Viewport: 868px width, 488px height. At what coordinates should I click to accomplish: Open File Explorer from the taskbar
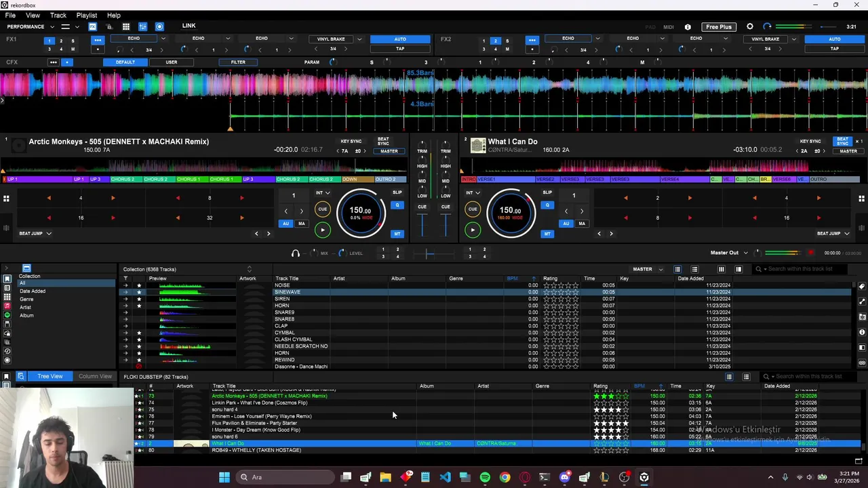385,477
